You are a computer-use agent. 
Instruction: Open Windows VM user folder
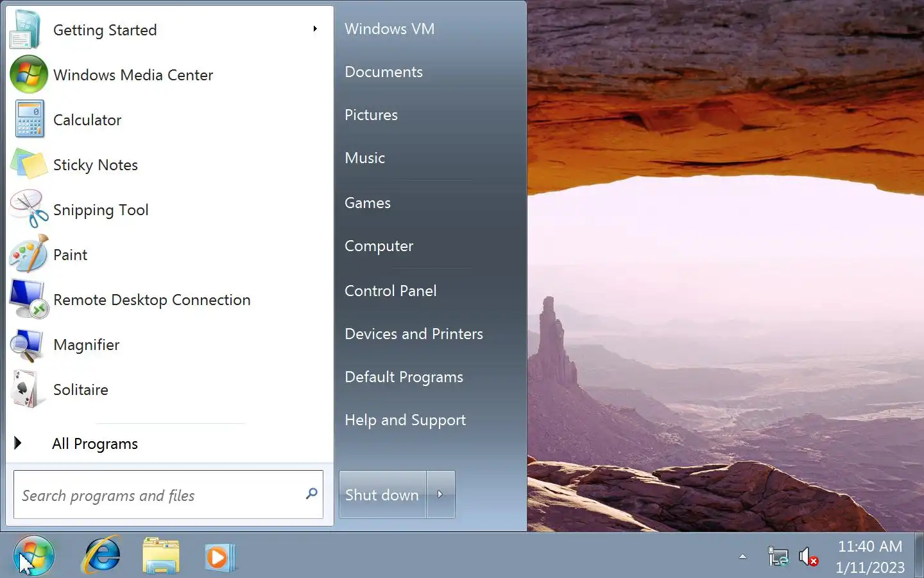(389, 29)
